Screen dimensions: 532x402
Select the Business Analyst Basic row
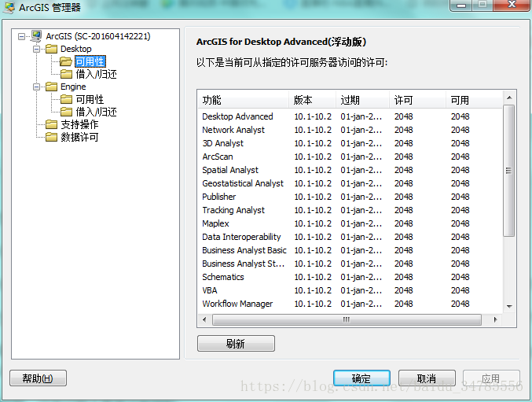coord(350,250)
